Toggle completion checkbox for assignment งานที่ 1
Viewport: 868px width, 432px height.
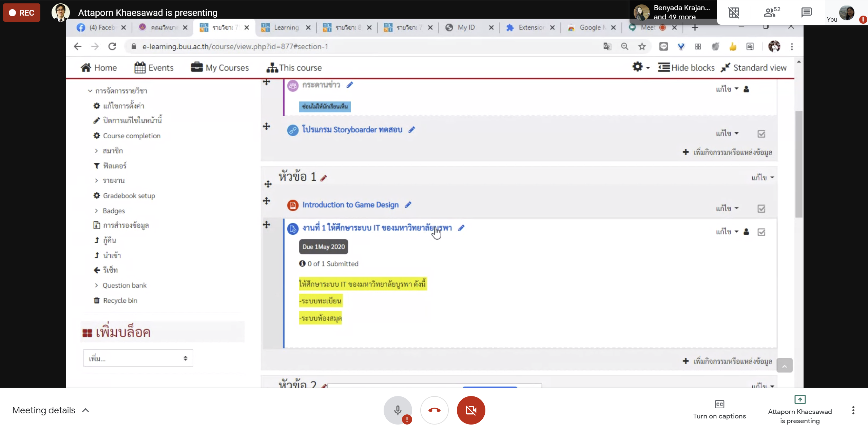761,232
